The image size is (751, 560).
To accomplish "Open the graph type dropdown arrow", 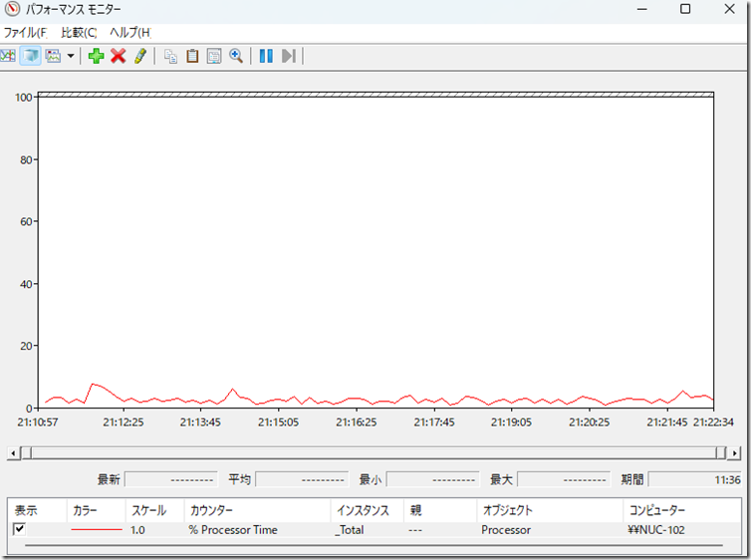I will [71, 56].
